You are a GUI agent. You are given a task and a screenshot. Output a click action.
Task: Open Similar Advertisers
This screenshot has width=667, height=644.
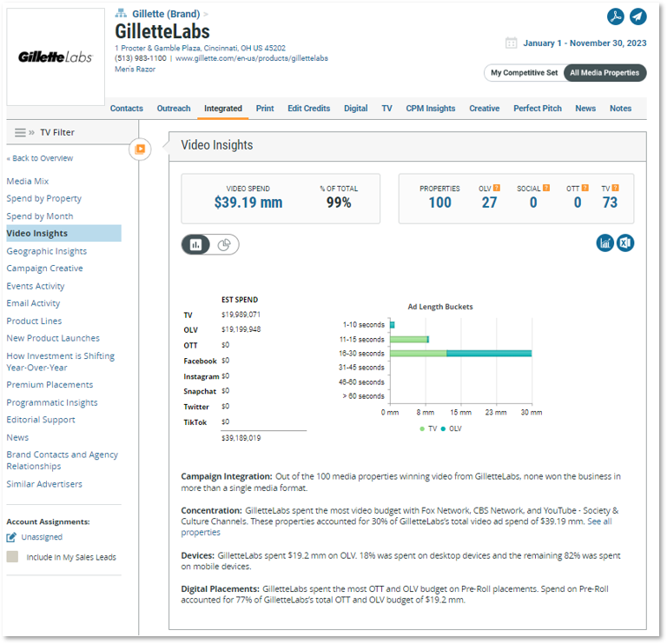point(44,484)
